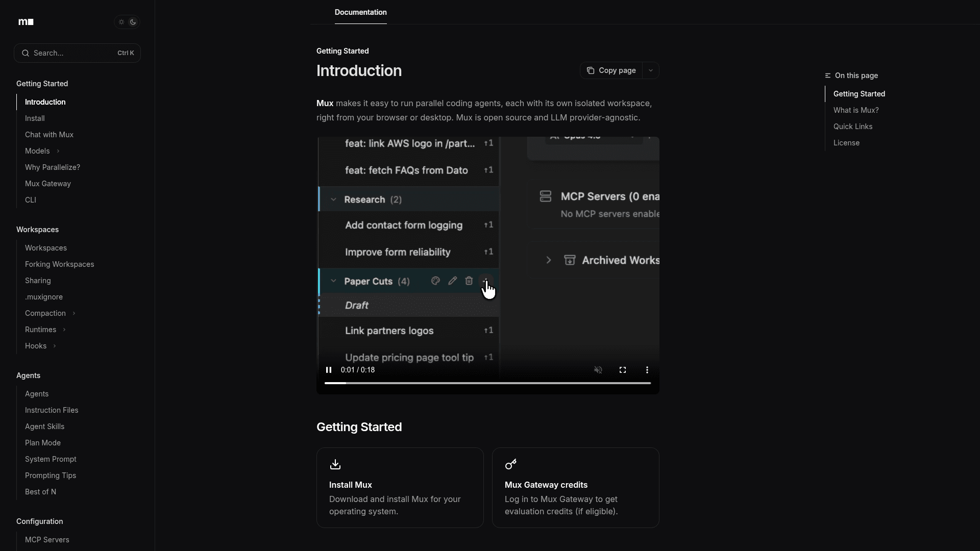This screenshot has height=551, width=980.
Task: Click the search magnifier icon
Action: pos(26,53)
